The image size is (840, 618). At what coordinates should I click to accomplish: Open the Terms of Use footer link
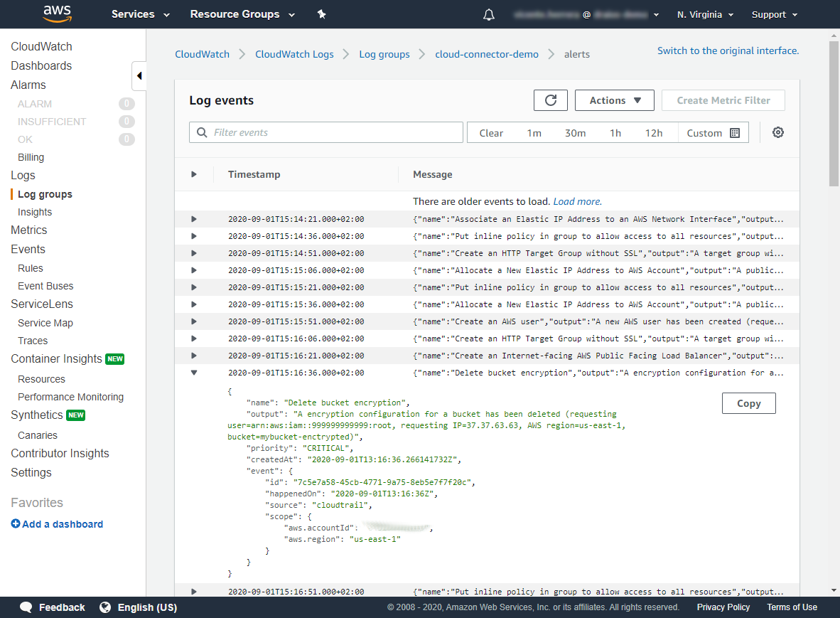pos(792,607)
